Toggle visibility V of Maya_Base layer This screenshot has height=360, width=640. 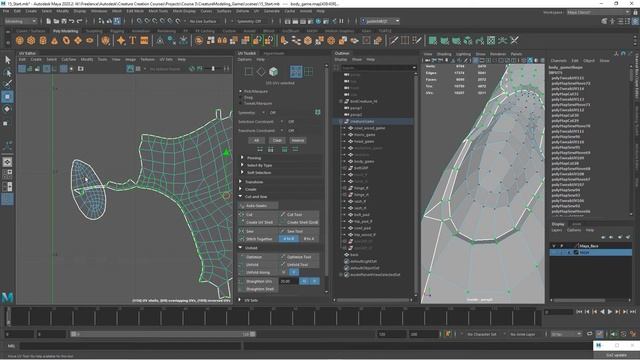[554, 246]
